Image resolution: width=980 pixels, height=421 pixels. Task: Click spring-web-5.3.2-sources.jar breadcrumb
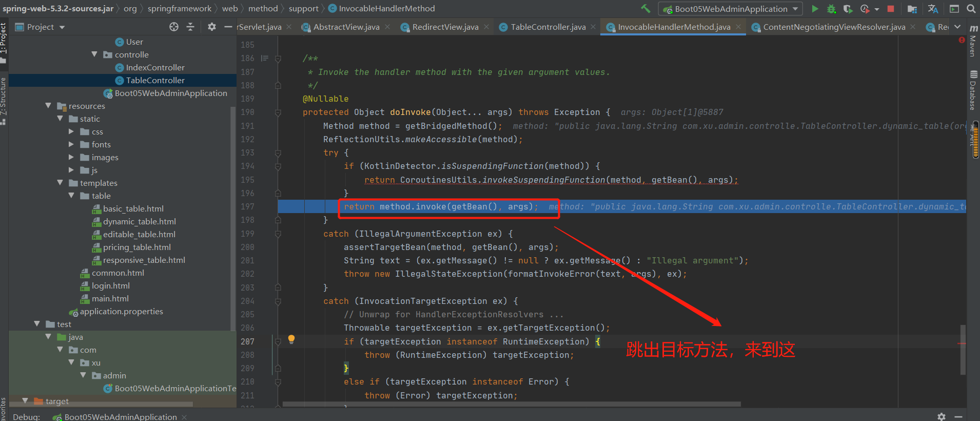click(x=58, y=8)
